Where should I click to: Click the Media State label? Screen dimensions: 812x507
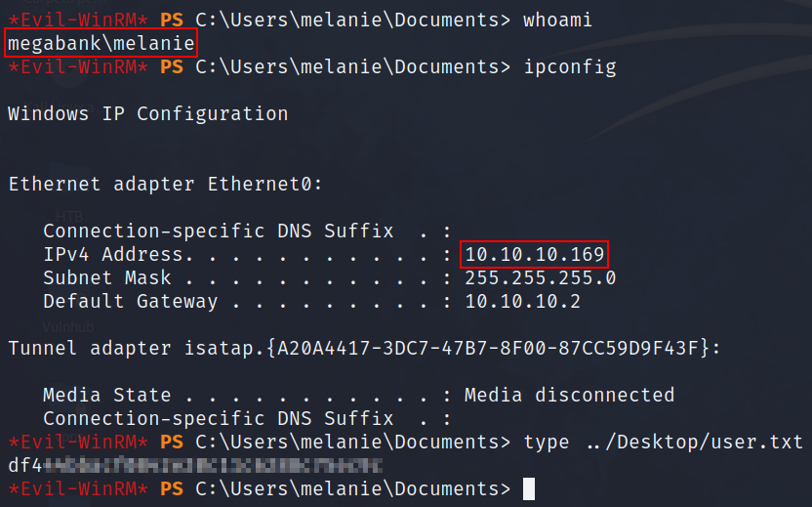pyautogui.click(x=106, y=395)
